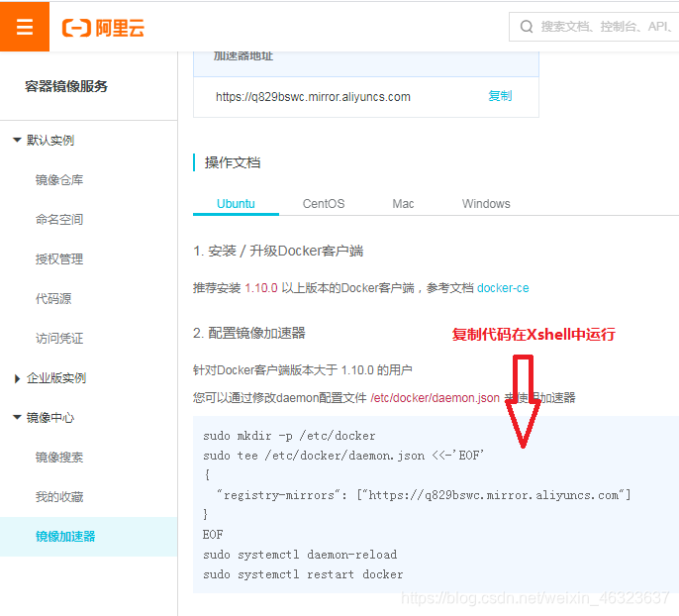Switch to the Windows tab

click(x=486, y=204)
